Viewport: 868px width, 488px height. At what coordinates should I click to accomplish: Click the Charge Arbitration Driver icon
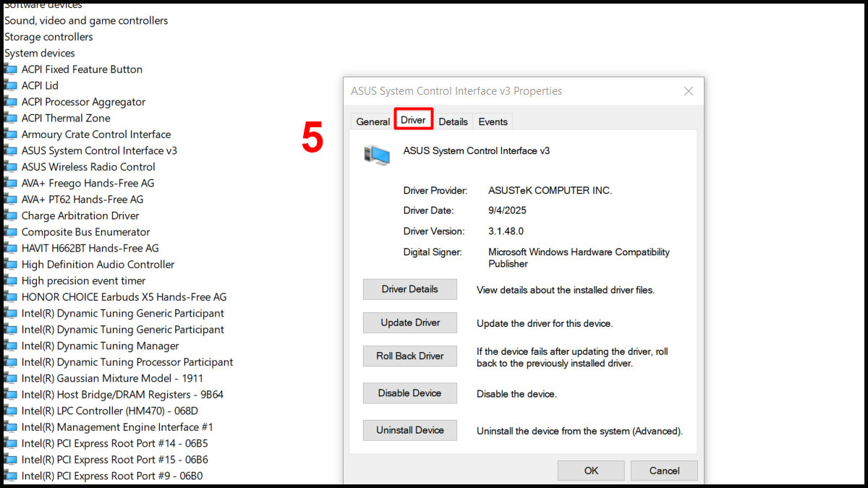pos(10,215)
